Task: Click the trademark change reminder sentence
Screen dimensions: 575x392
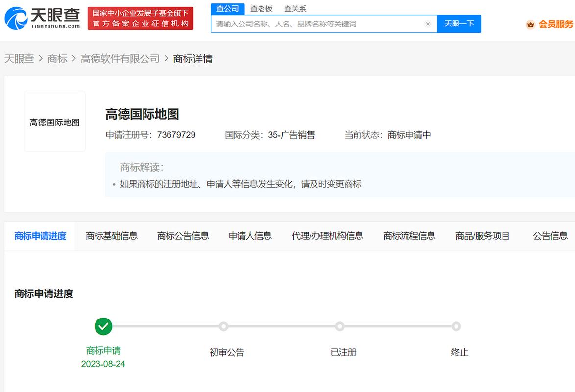Action: (240, 184)
